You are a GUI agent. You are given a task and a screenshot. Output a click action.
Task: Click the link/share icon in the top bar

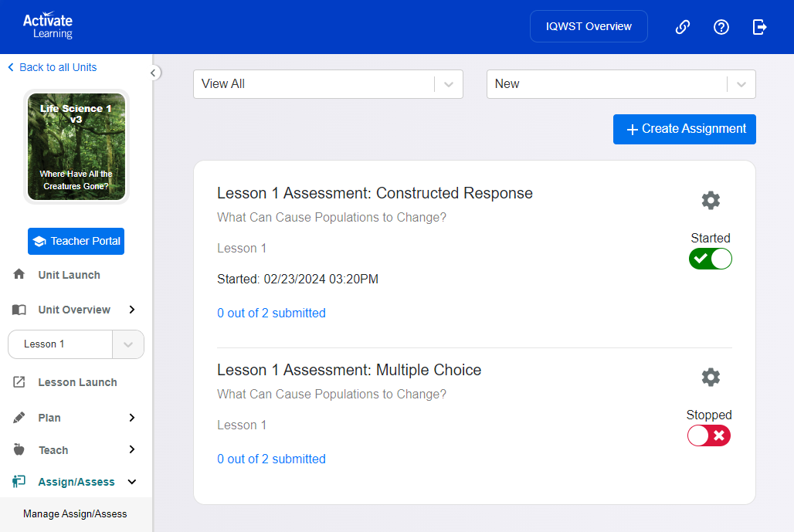point(682,27)
